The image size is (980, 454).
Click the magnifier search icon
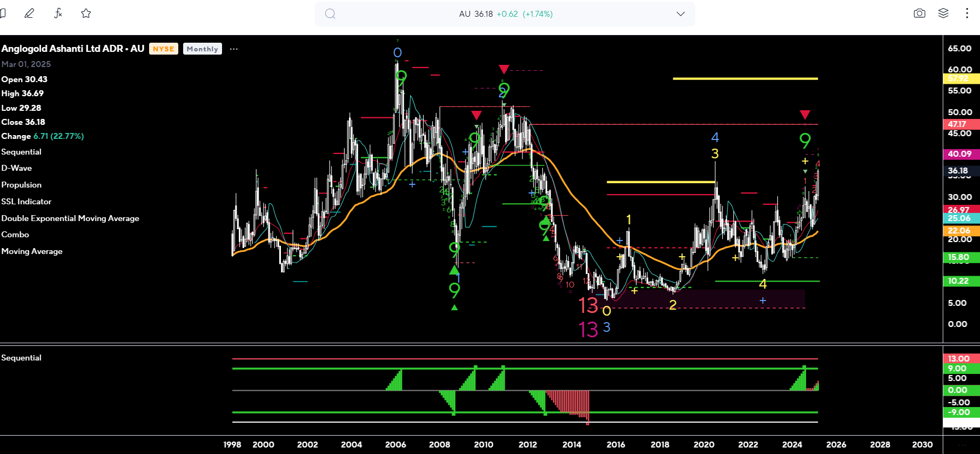click(x=330, y=14)
